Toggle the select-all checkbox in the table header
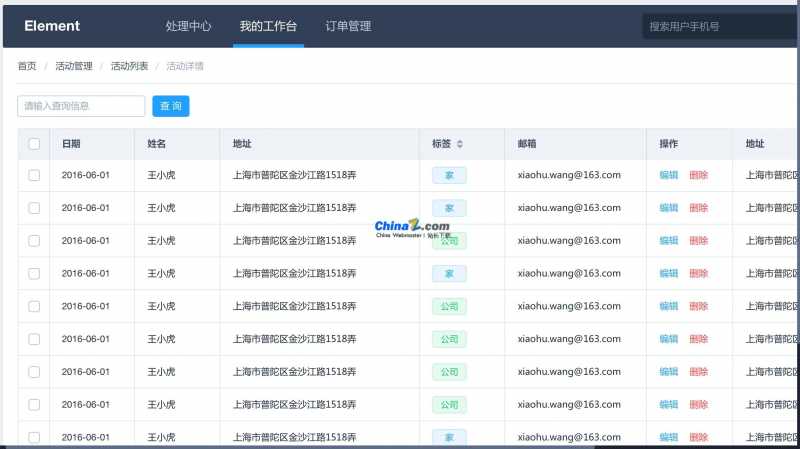The width and height of the screenshot is (800, 449). point(34,144)
